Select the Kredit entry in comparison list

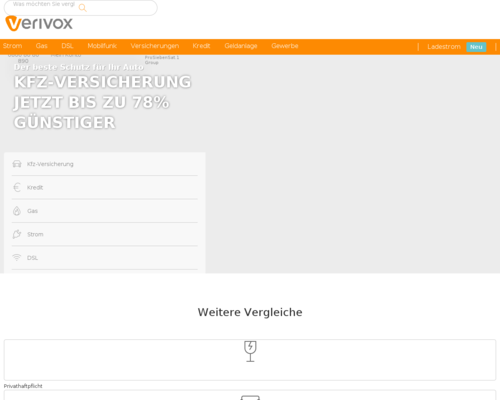(35, 187)
